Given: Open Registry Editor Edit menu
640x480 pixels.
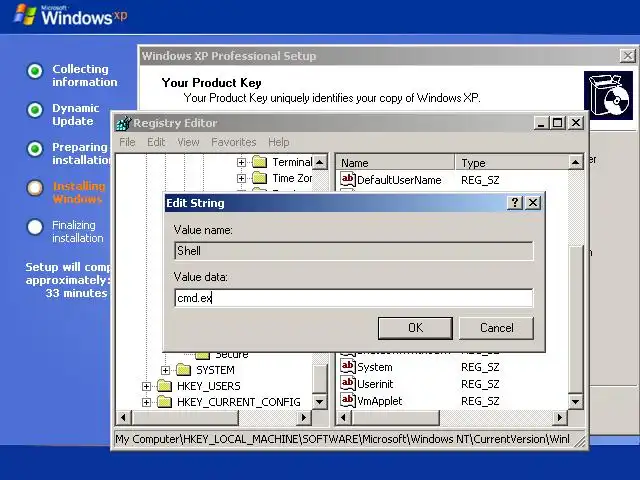Looking at the screenshot, I should (156, 142).
